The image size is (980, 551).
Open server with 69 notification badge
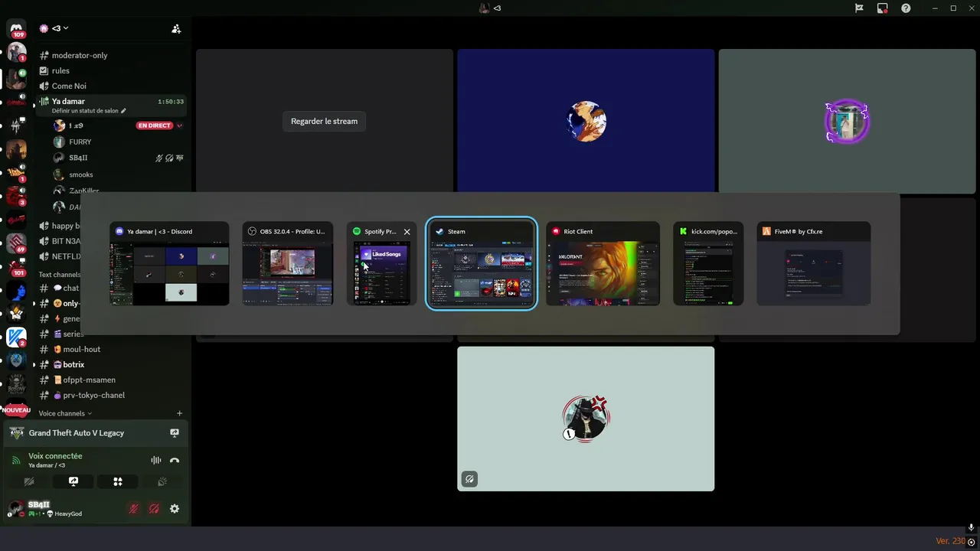coord(16,243)
